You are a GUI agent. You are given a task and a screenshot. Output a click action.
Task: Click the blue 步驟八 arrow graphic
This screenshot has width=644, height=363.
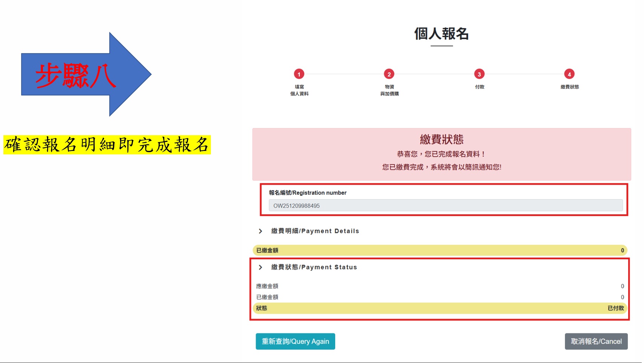click(x=86, y=75)
